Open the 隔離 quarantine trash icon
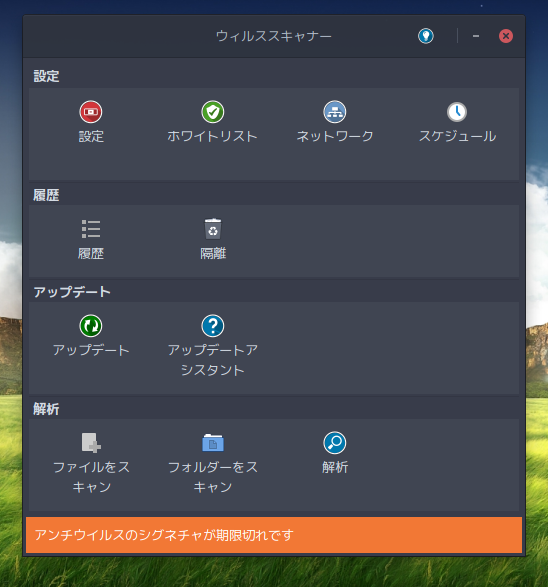 (213, 228)
